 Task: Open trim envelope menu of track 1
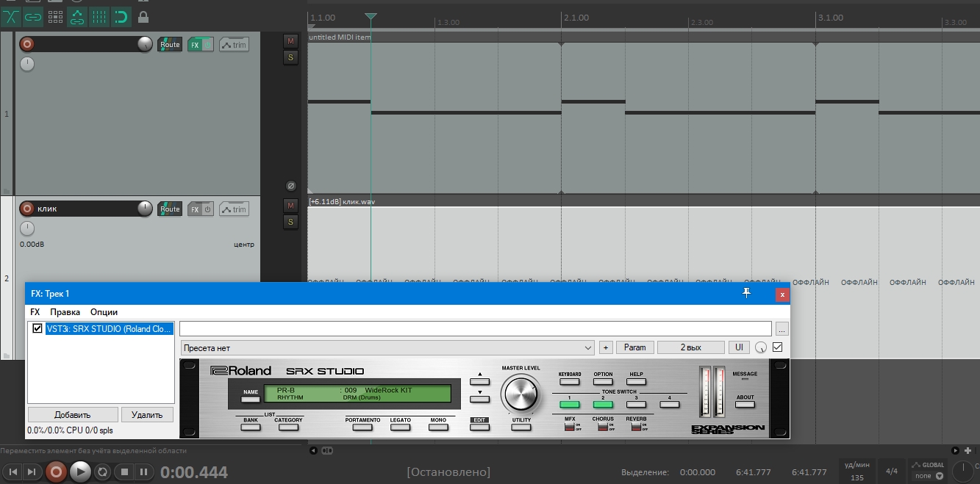234,45
